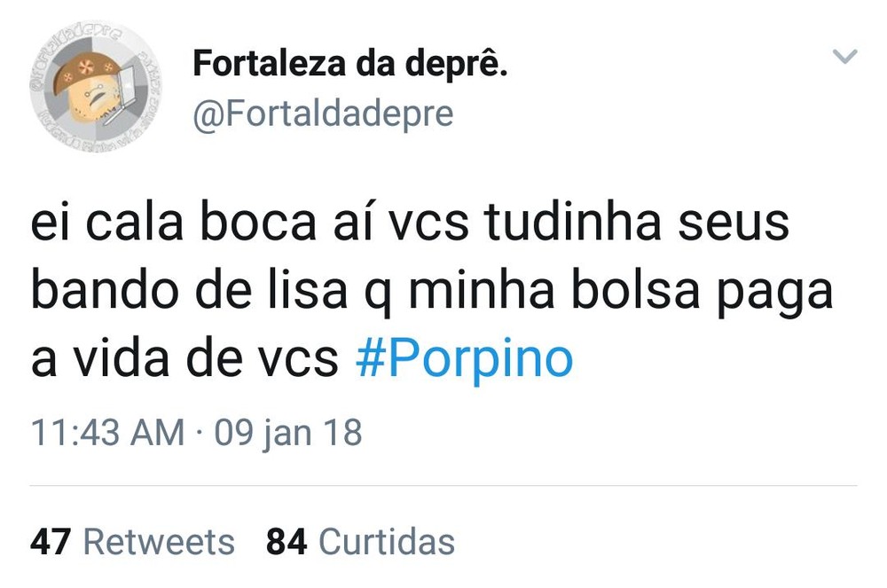Open the Fortaleza da deprê profile avatar
The image size is (887, 588).
tap(95, 86)
